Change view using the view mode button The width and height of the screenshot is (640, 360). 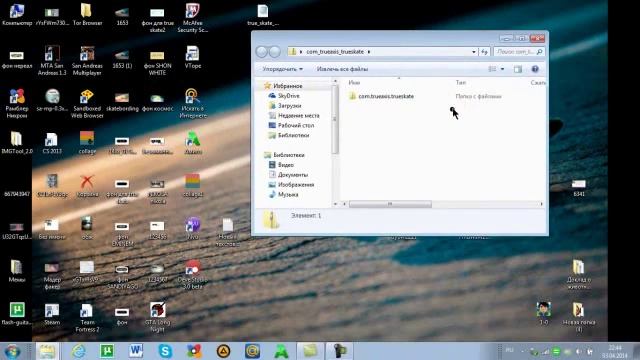(x=492, y=69)
